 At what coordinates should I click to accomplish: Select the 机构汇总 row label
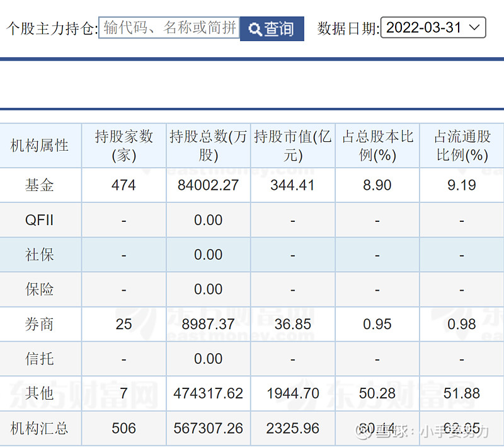[x=40, y=428]
